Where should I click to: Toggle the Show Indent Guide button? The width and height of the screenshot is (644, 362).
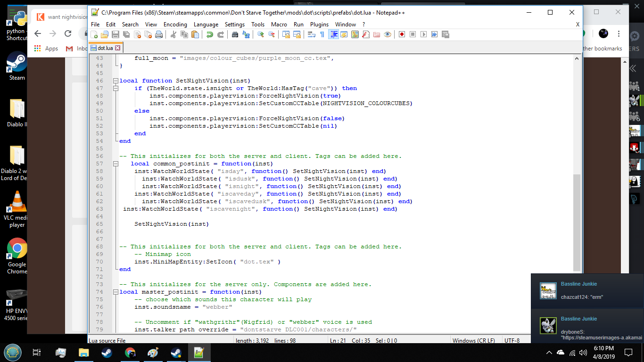click(x=334, y=34)
